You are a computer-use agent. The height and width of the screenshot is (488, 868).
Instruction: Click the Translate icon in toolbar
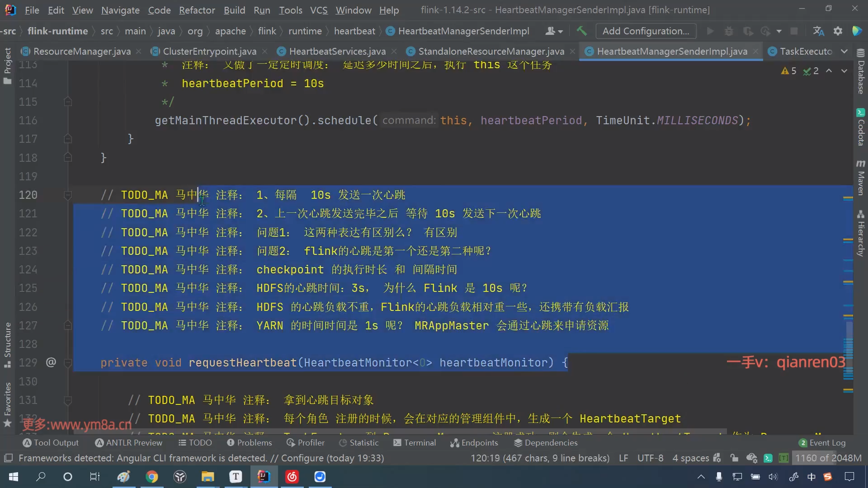pyautogui.click(x=818, y=31)
